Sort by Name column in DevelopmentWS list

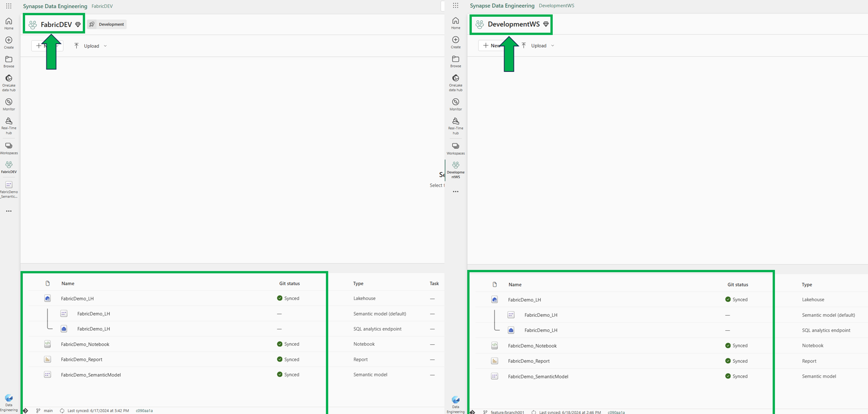[515, 285]
